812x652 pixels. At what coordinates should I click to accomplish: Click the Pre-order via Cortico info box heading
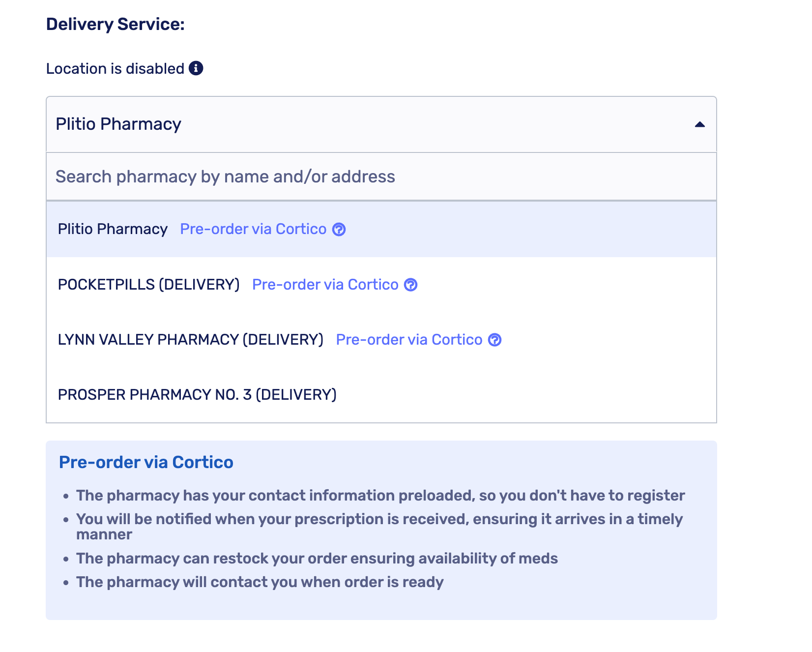146,462
